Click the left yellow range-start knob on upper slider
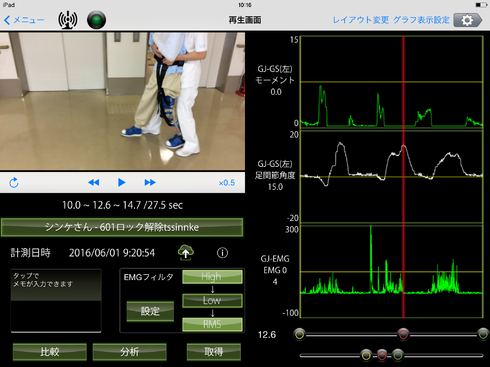Image resolution: width=490 pixels, height=367 pixels. [x=299, y=334]
